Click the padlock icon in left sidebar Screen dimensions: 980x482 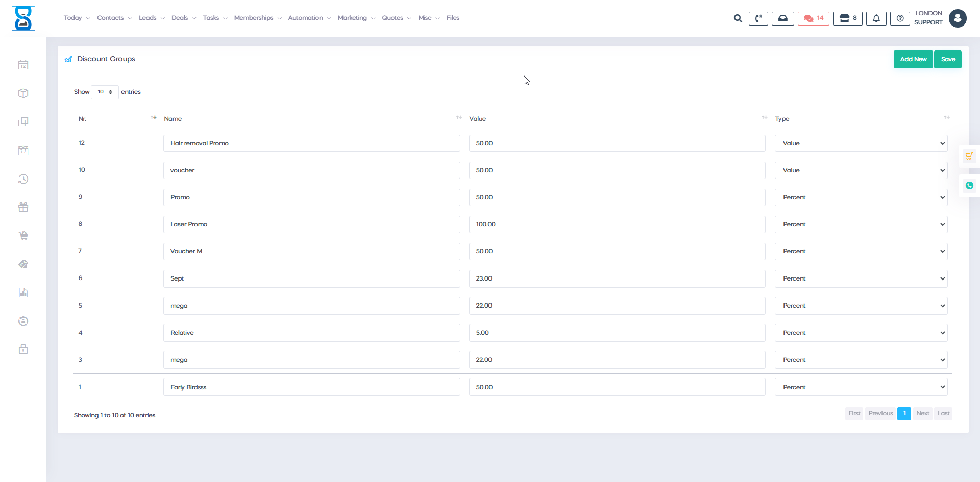coord(23,349)
